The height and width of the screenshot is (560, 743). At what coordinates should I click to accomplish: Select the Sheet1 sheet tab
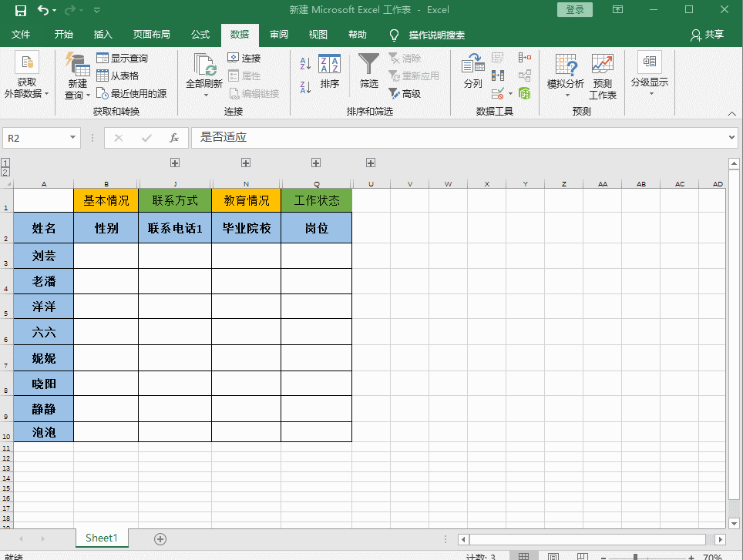101,538
